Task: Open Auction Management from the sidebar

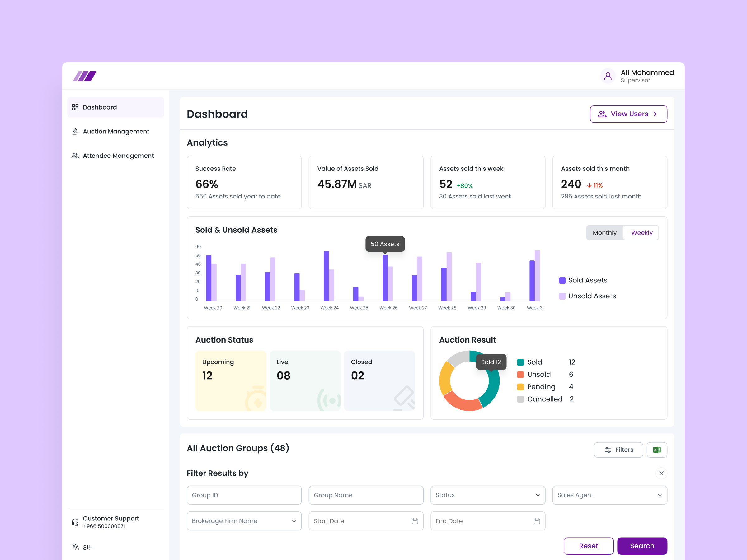Action: (x=115, y=131)
